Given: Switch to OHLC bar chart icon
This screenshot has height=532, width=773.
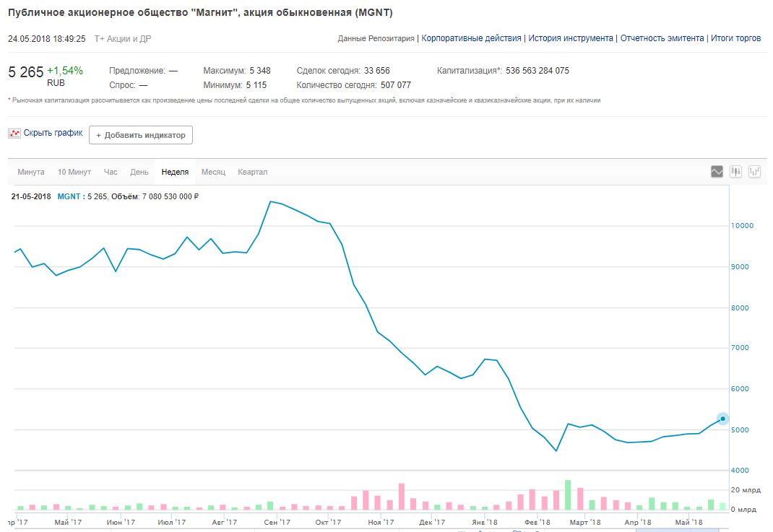Looking at the screenshot, I should tap(755, 172).
